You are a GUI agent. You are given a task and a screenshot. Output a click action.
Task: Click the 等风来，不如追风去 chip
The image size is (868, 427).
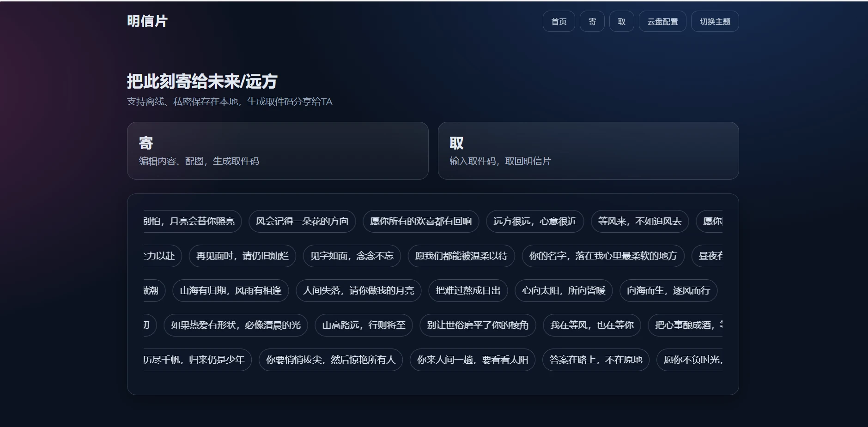(x=639, y=221)
